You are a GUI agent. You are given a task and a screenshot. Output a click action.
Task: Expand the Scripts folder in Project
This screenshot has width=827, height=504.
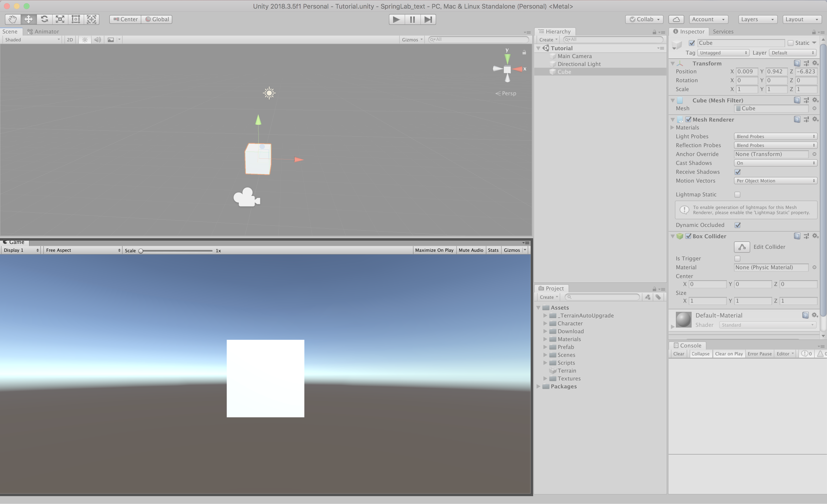(x=545, y=363)
